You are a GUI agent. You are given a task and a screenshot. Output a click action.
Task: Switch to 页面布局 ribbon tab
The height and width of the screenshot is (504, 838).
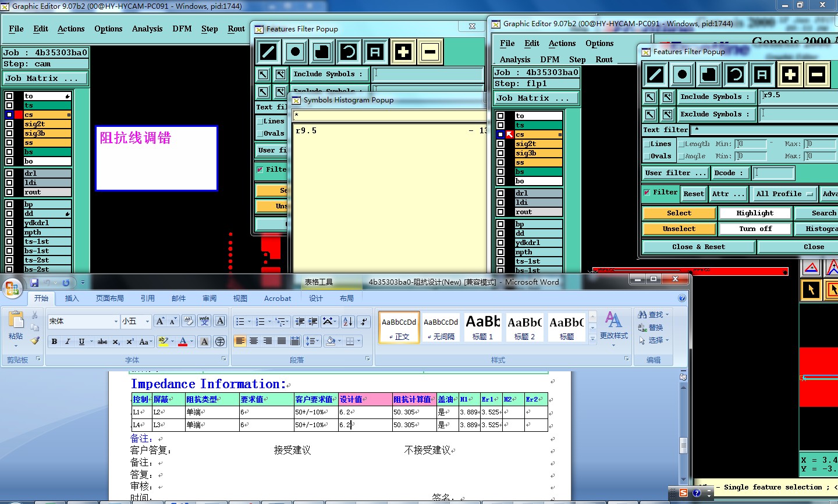click(x=110, y=298)
